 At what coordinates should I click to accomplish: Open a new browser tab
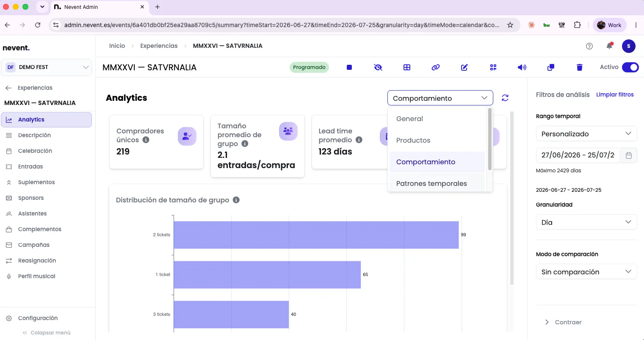tap(158, 7)
